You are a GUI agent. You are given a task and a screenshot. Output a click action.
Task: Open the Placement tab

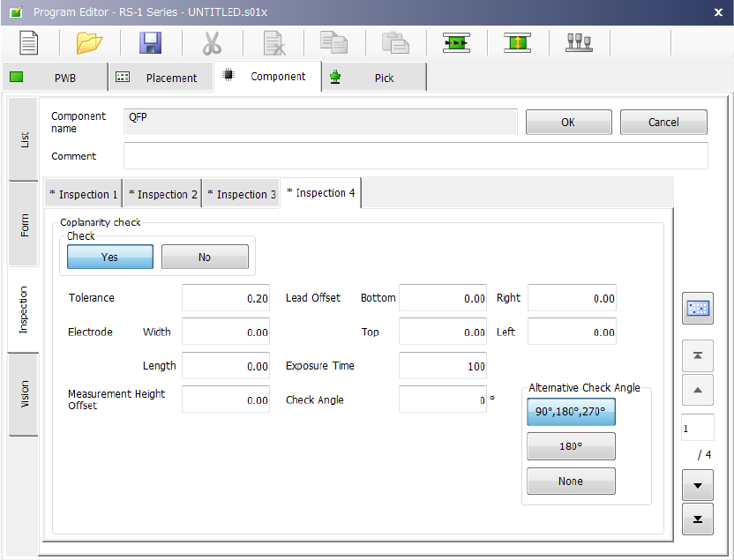coord(161,78)
